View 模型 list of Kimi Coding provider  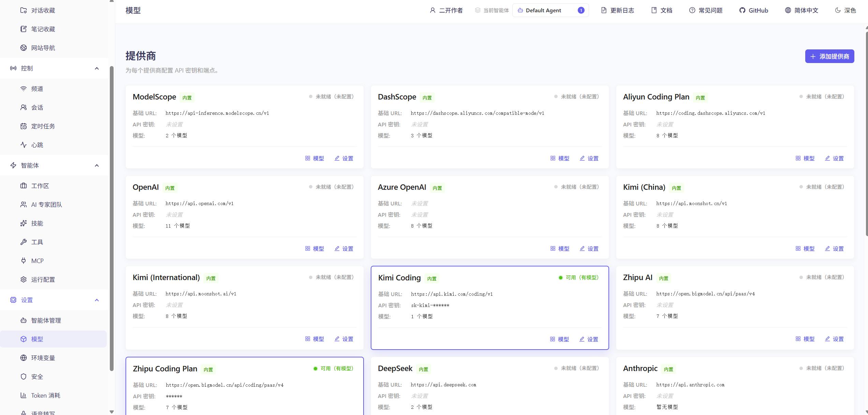pyautogui.click(x=559, y=339)
